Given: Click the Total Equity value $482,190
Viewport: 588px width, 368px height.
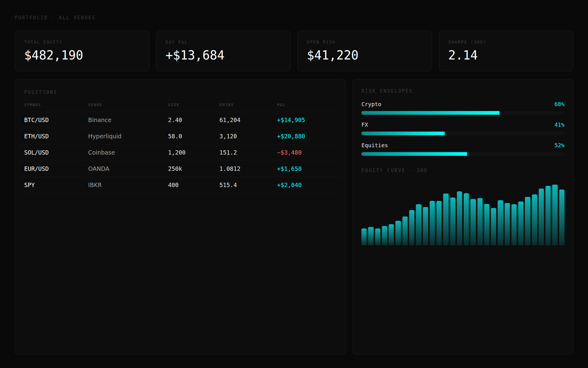Looking at the screenshot, I should coord(54,56).
